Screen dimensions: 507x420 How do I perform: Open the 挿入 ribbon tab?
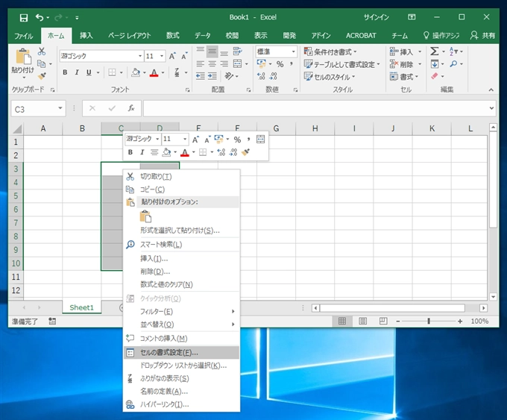(86, 36)
